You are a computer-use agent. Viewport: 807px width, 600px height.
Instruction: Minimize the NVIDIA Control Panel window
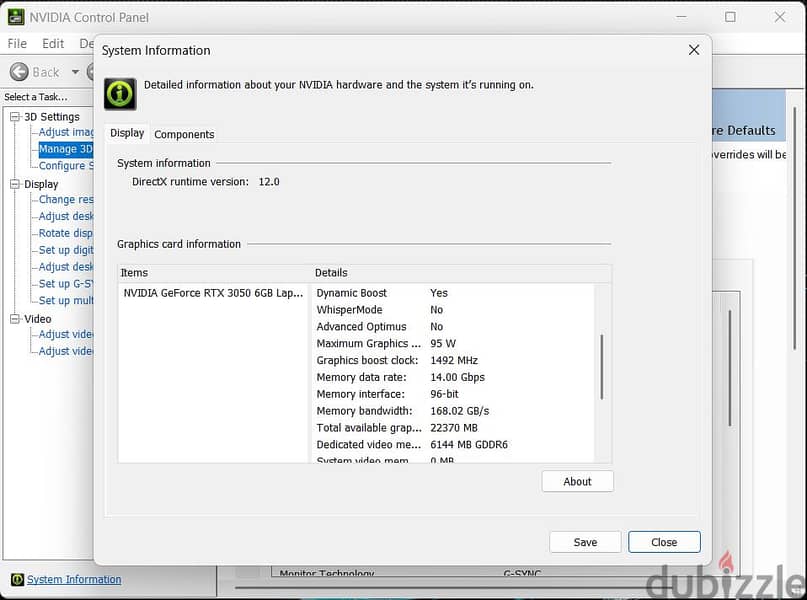click(x=681, y=17)
